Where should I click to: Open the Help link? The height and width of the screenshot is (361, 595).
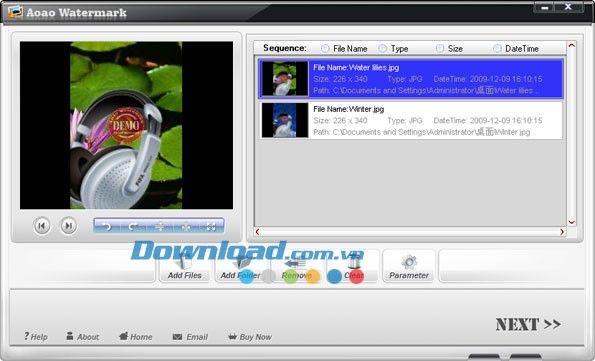tap(36, 337)
